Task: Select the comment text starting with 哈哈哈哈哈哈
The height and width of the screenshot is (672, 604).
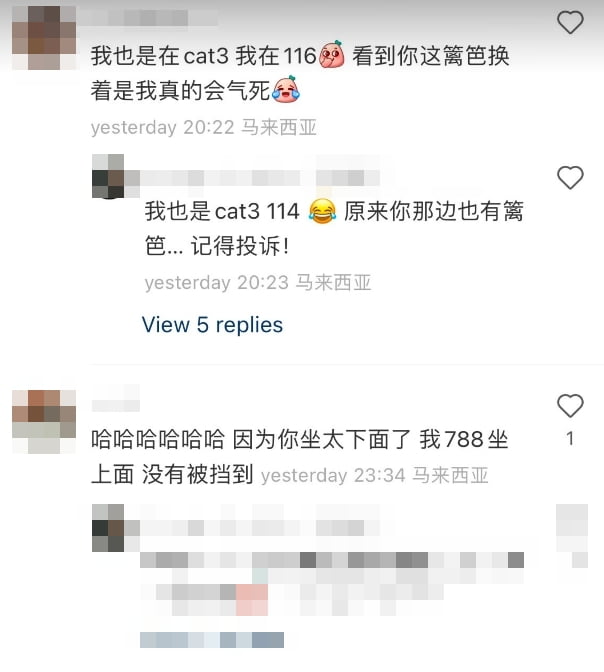Action: [299, 457]
